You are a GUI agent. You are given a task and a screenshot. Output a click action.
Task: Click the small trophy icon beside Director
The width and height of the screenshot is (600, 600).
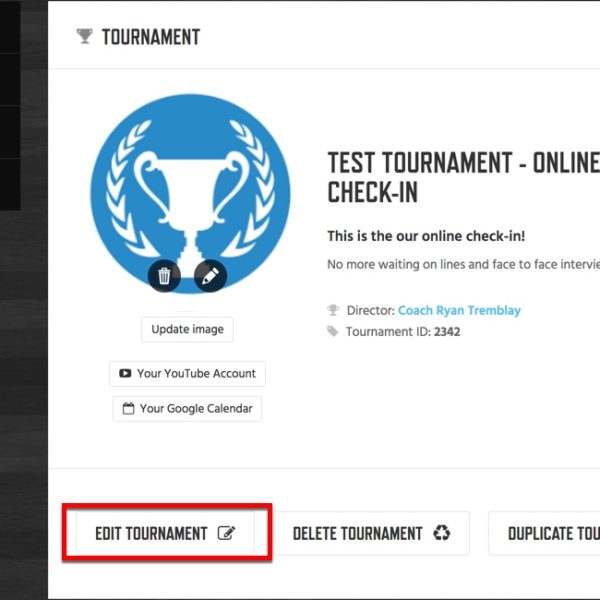333,310
